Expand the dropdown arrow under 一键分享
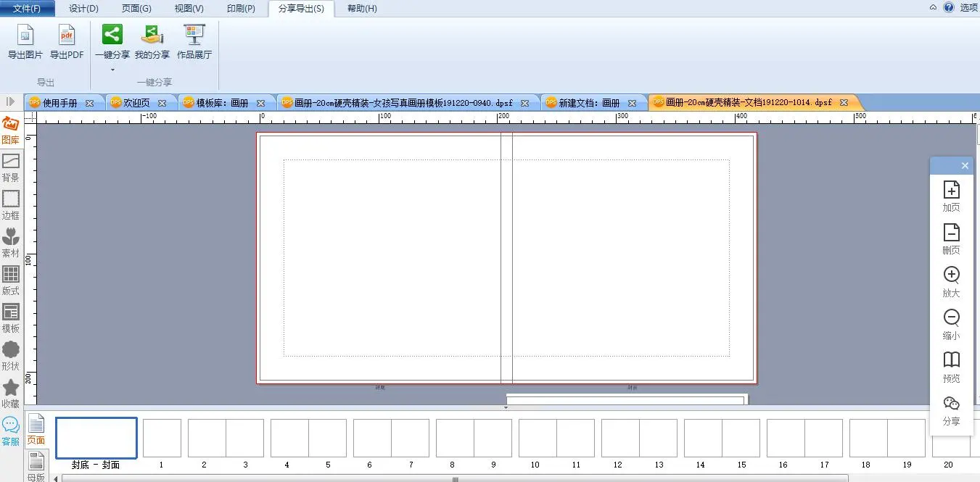The width and height of the screenshot is (980, 482). tap(112, 70)
